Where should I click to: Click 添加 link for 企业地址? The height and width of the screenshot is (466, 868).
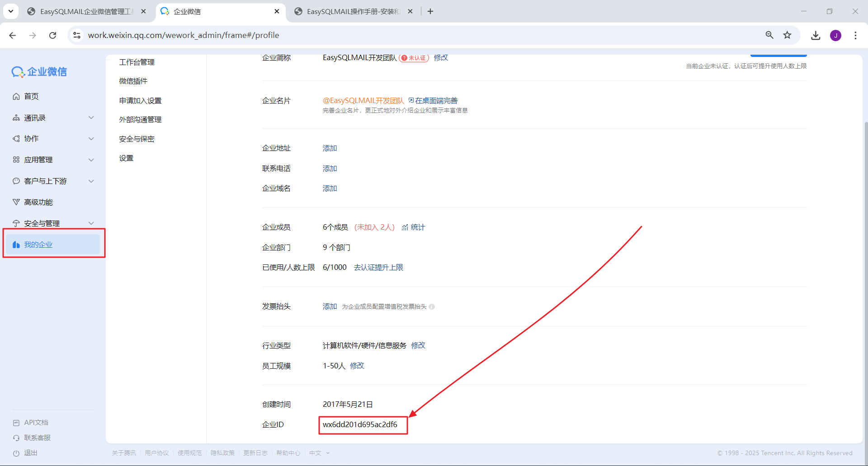pos(330,148)
